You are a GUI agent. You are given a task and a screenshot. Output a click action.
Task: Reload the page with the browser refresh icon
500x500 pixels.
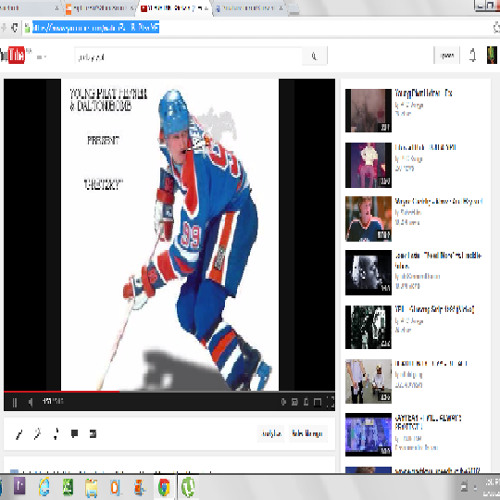coord(14,27)
